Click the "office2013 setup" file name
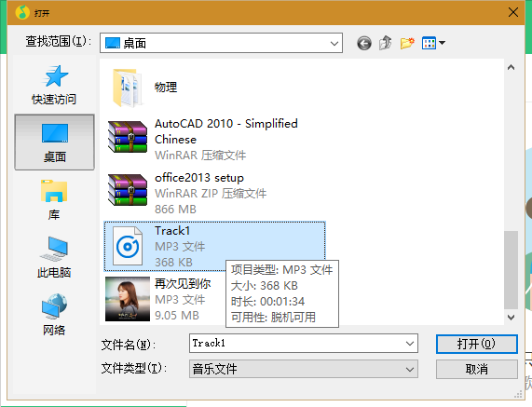532x407 pixels. (199, 178)
